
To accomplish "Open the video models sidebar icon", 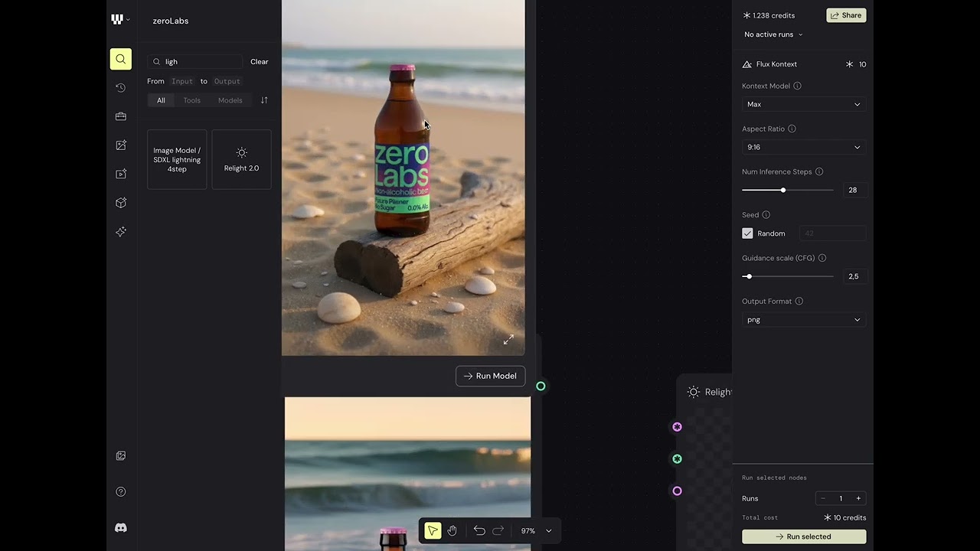I will click(x=121, y=174).
